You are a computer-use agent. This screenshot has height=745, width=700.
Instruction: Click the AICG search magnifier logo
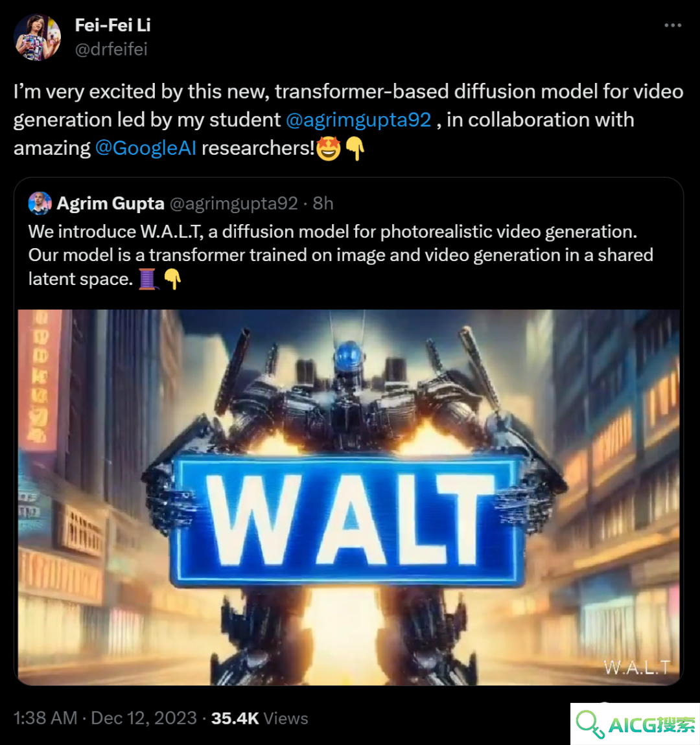click(x=590, y=724)
